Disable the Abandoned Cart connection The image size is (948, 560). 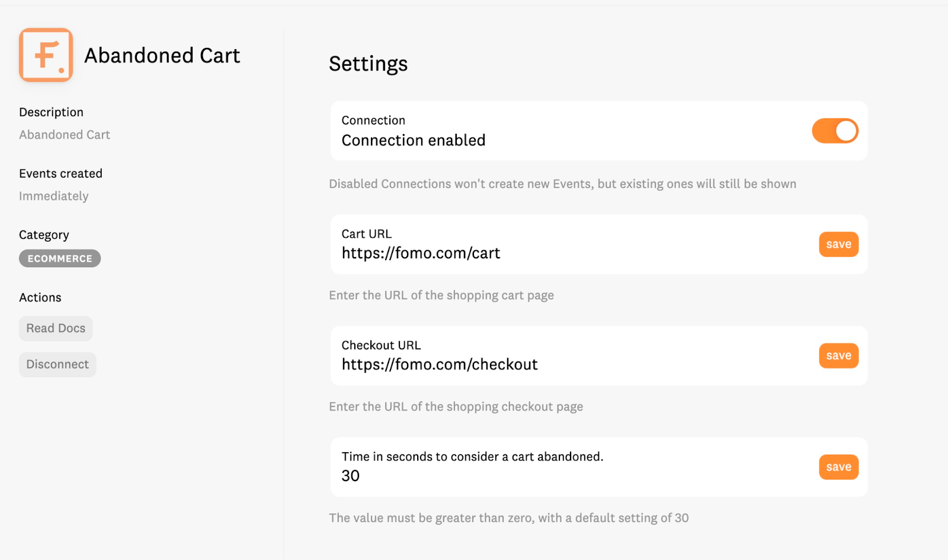[x=835, y=130]
